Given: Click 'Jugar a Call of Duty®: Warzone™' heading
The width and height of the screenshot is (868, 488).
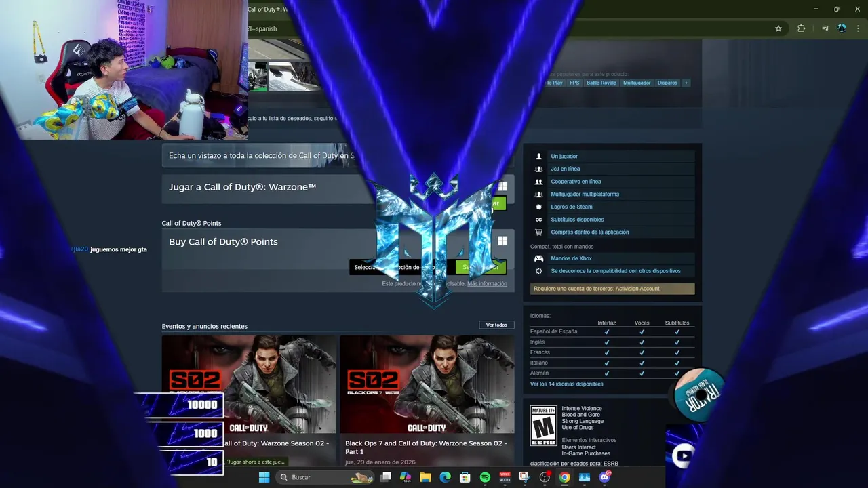Looking at the screenshot, I should 243,187.
